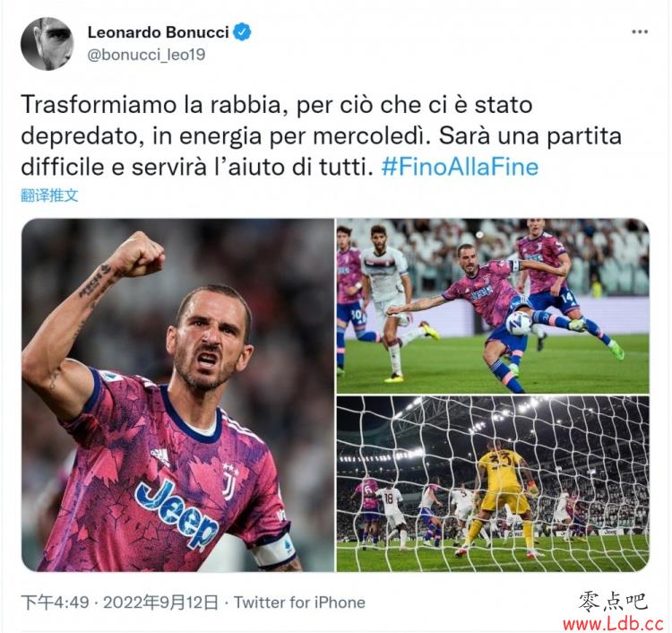Click the Twitter for iPhone source label

(299, 603)
